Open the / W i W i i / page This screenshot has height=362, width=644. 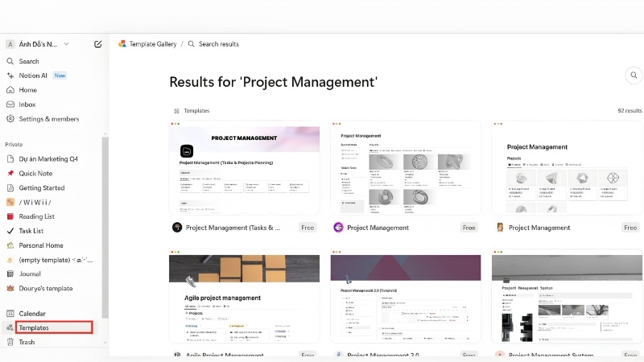[35, 202]
